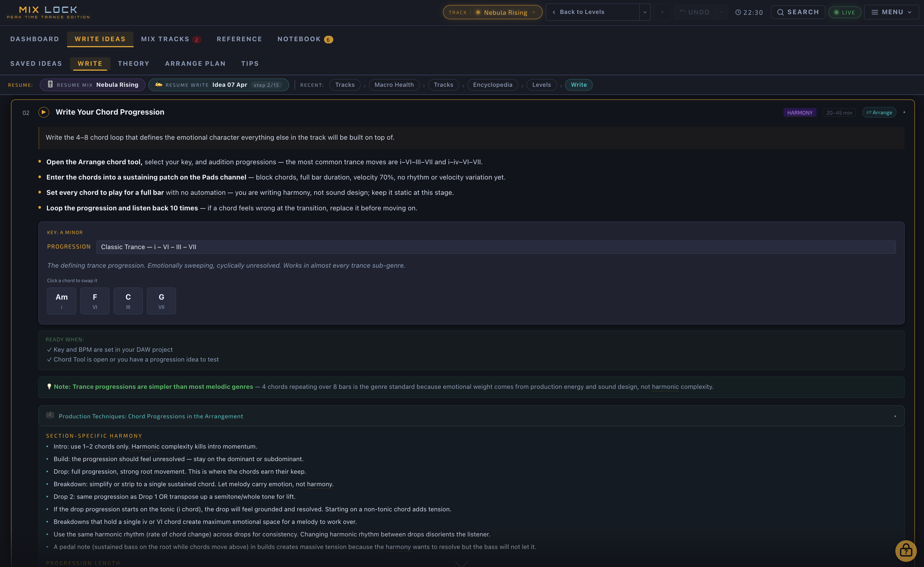Click the step 2/15 progress badge

266,85
